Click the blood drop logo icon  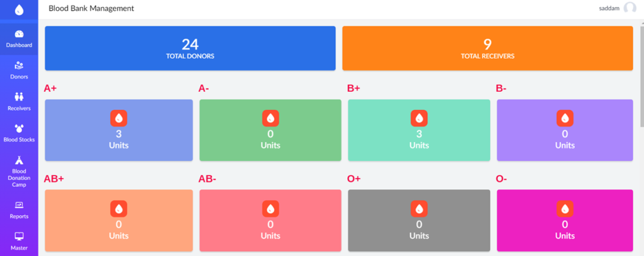tap(19, 9)
